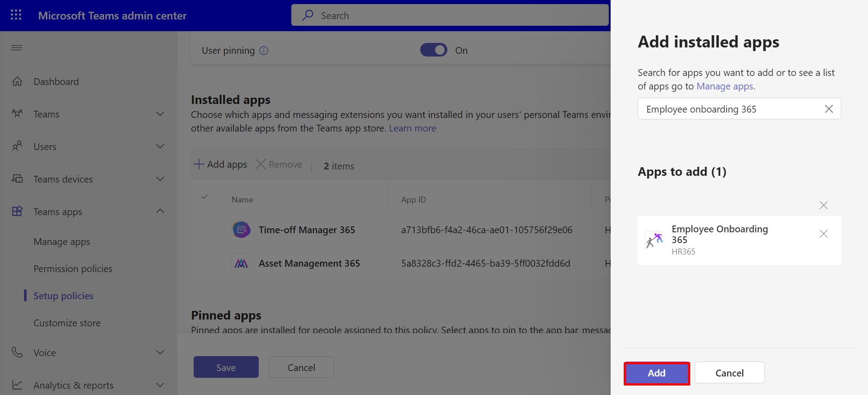
Task: Select all rows with header checkmark
Action: [204, 197]
